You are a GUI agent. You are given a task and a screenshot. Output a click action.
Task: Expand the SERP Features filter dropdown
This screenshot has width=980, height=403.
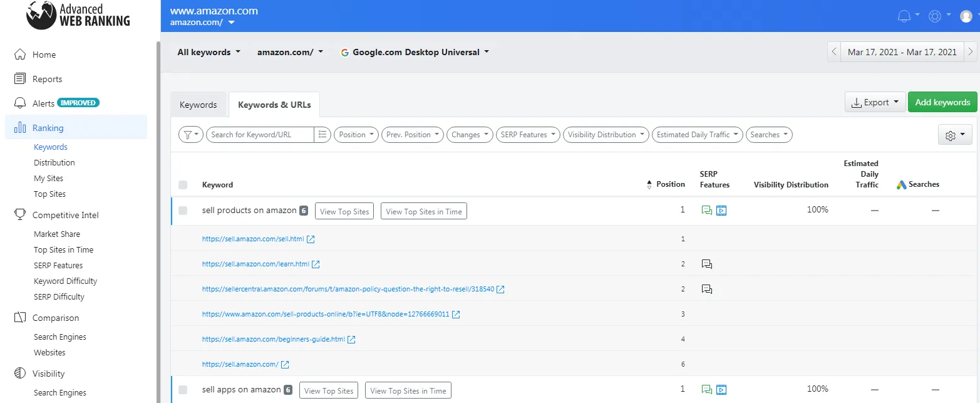click(x=528, y=135)
